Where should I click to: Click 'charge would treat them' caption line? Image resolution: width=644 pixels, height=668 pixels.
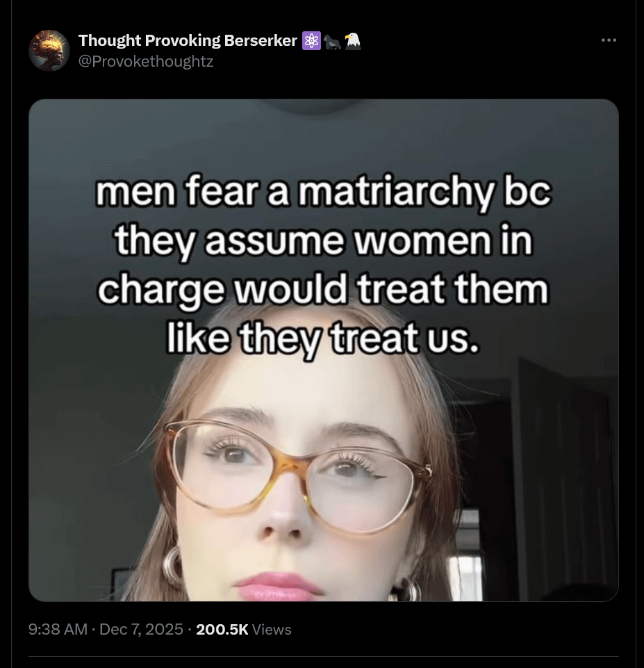click(x=324, y=289)
